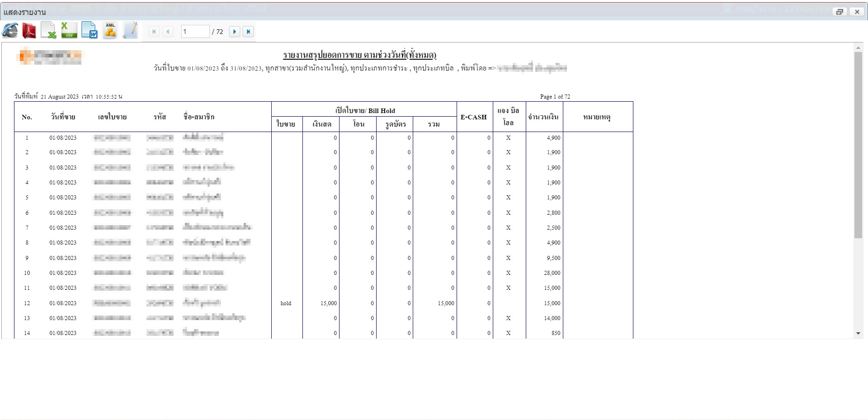The width and height of the screenshot is (868, 420).
Task: Go to the first report page
Action: 154,32
